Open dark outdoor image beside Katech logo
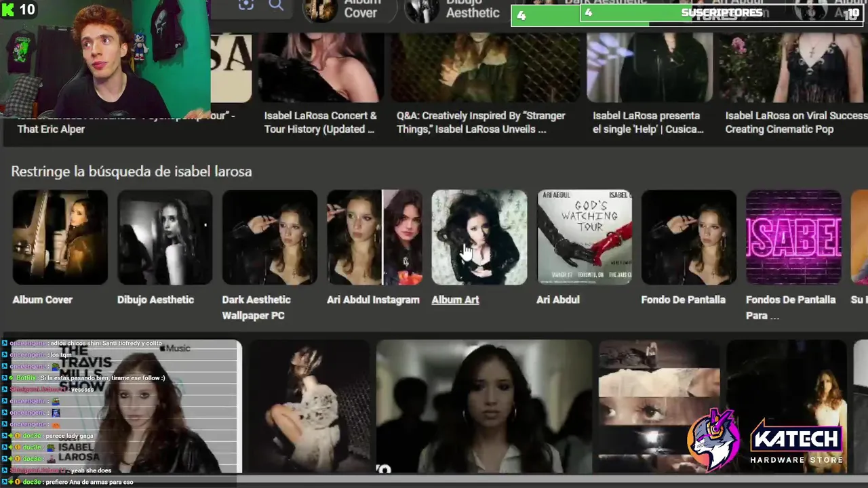868x488 pixels. tap(787, 407)
